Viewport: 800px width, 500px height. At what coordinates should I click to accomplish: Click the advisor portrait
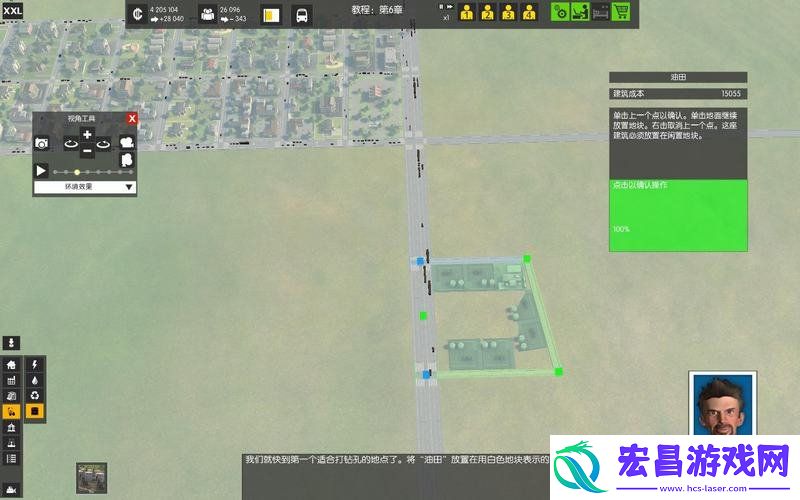click(722, 404)
